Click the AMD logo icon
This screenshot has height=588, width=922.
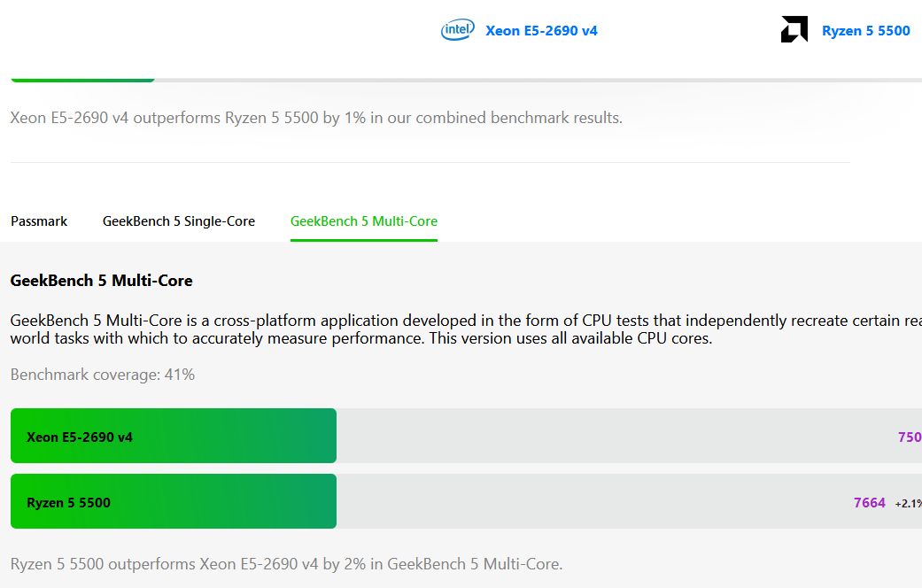click(794, 30)
